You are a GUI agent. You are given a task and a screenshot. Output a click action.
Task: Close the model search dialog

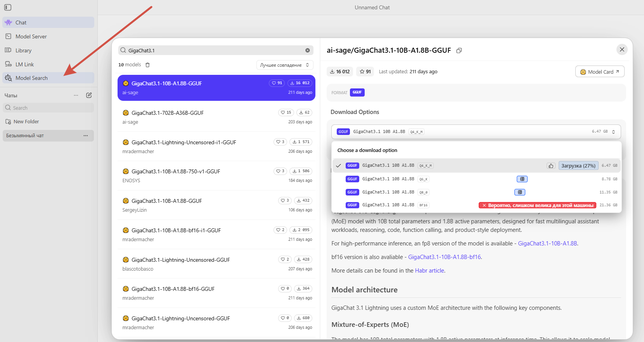click(x=622, y=50)
